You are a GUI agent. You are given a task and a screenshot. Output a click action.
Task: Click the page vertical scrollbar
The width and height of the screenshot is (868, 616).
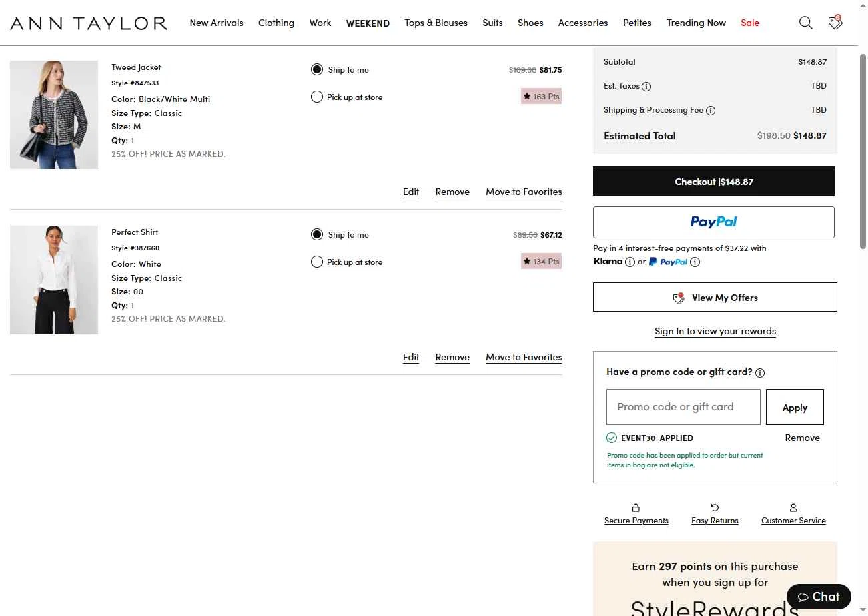(863, 153)
